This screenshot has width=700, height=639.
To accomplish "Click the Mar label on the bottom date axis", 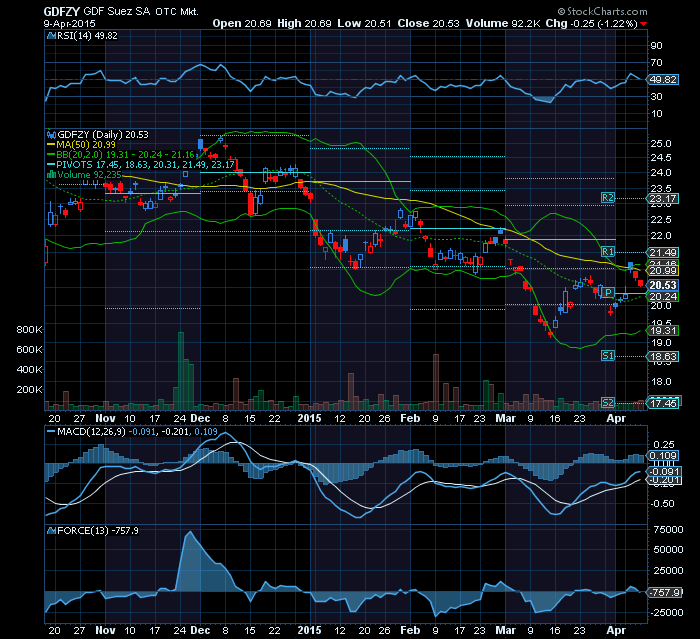I will pos(505,631).
